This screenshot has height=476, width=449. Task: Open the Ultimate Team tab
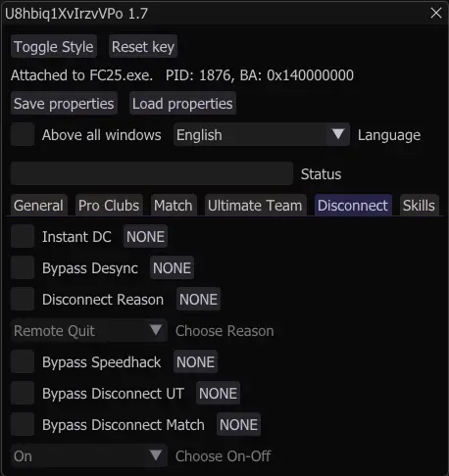point(255,206)
